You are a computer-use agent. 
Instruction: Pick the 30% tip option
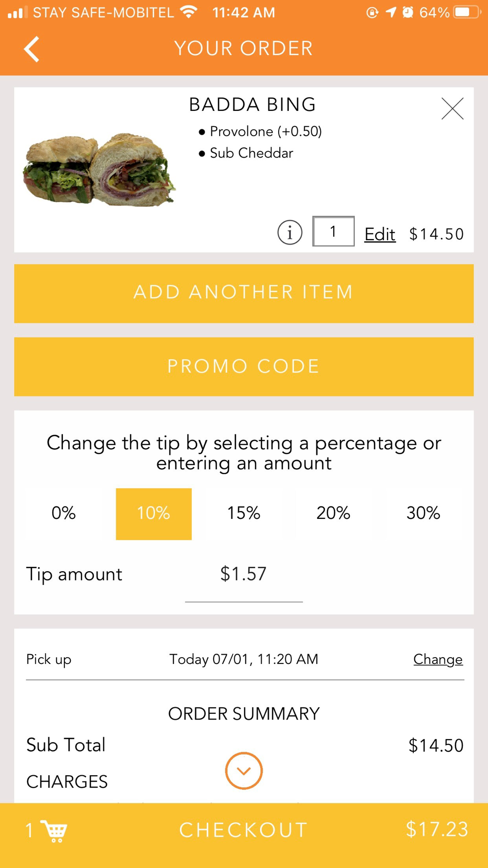pyautogui.click(x=423, y=514)
